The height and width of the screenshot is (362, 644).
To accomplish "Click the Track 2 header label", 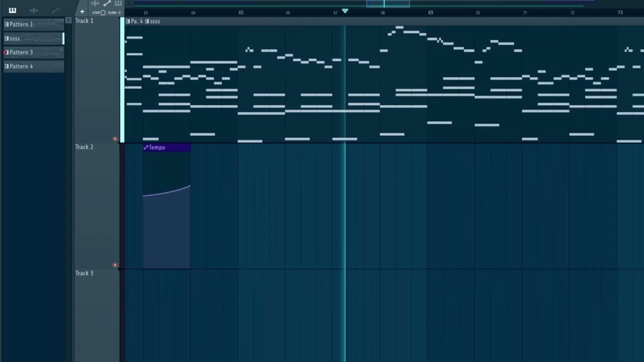I will [85, 147].
